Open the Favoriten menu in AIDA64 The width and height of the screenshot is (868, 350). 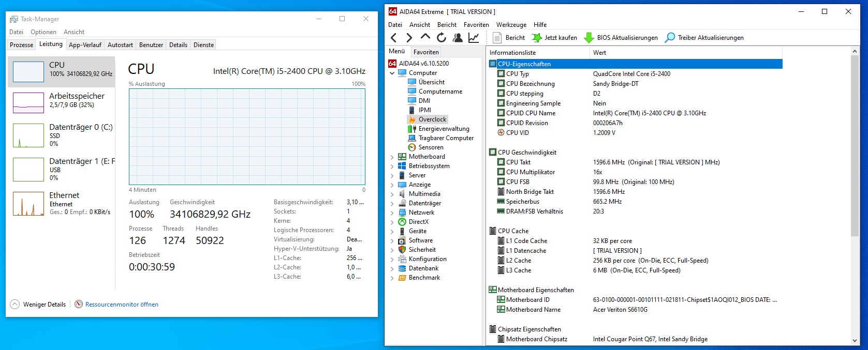(x=476, y=24)
